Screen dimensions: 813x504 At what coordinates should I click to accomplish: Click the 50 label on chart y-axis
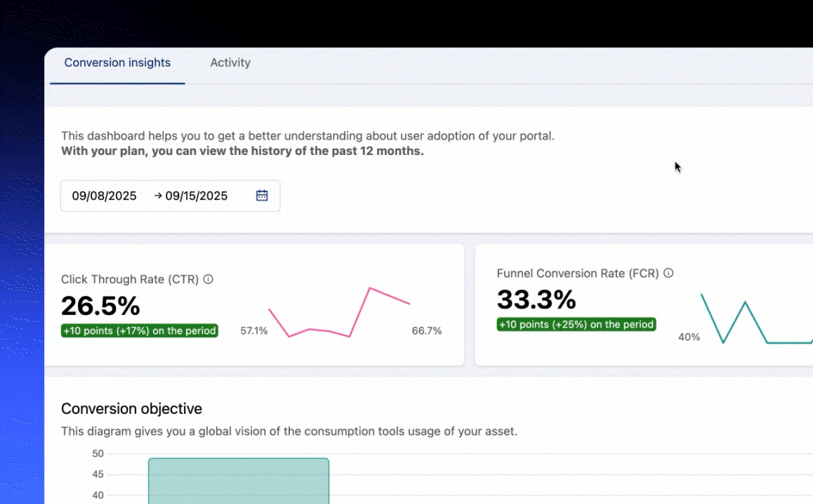tap(98, 454)
